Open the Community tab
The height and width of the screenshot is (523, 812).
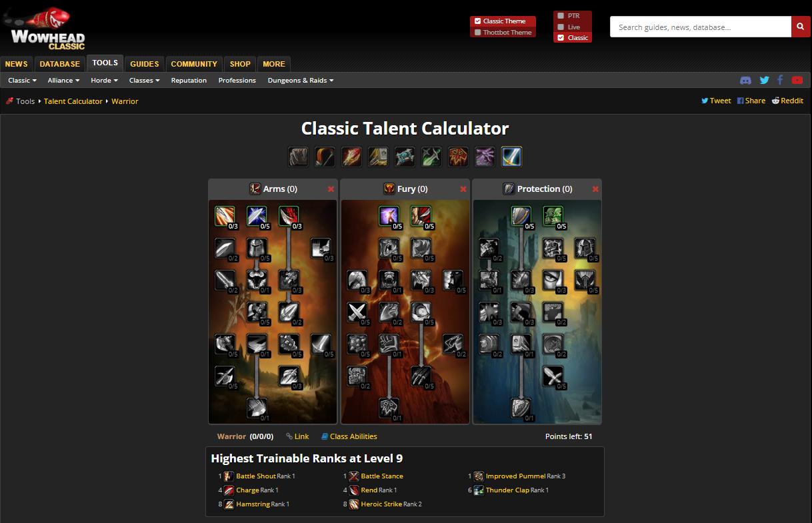click(194, 64)
